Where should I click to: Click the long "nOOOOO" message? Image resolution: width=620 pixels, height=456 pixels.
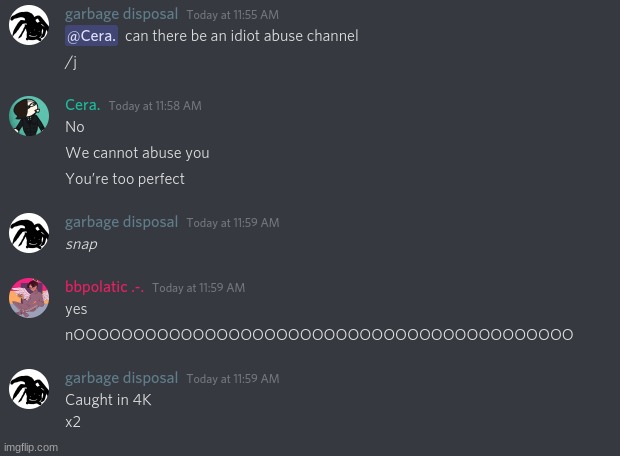point(319,335)
